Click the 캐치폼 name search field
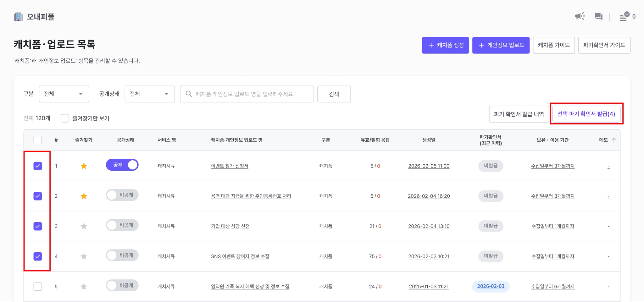 (247, 94)
